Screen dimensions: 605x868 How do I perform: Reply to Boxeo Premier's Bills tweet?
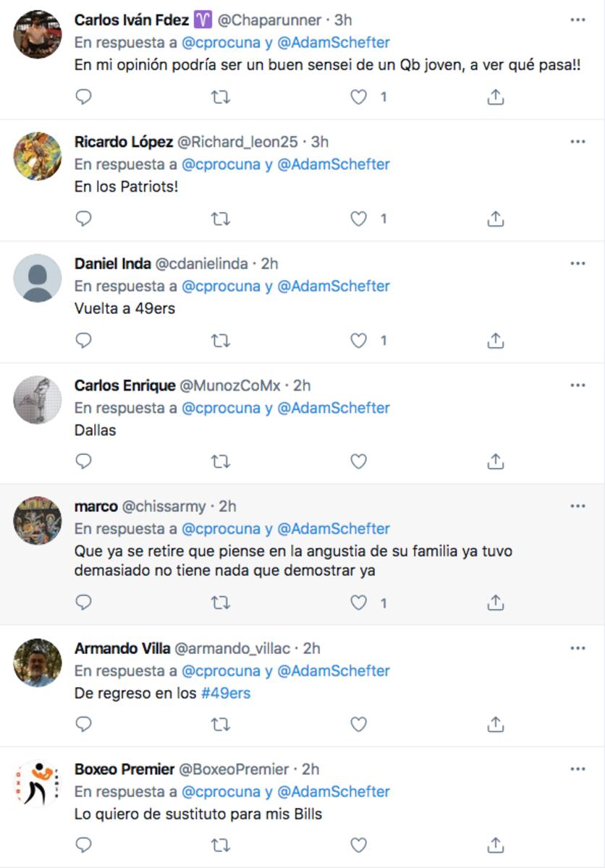tap(84, 844)
